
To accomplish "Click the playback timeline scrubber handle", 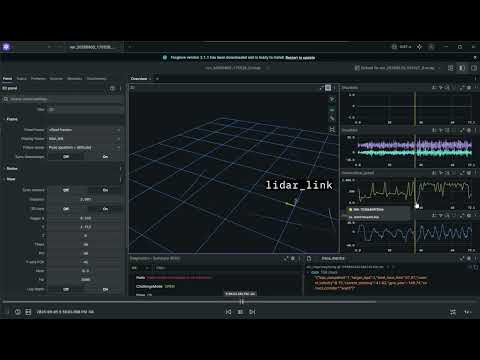I will tap(242, 302).
